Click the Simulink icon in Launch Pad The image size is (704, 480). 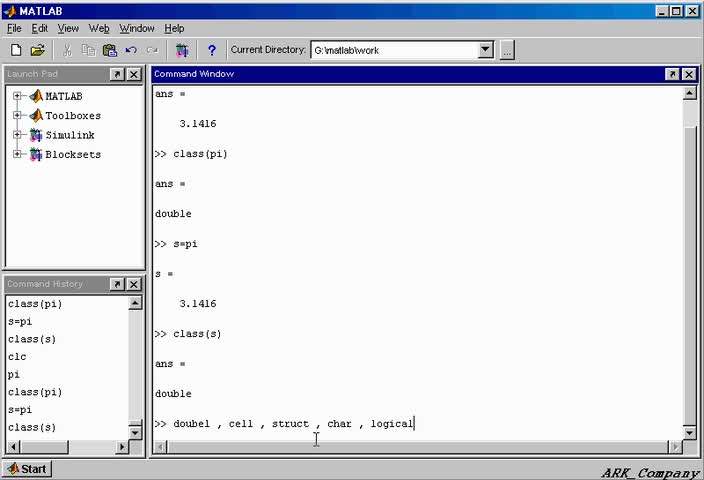click(36, 135)
